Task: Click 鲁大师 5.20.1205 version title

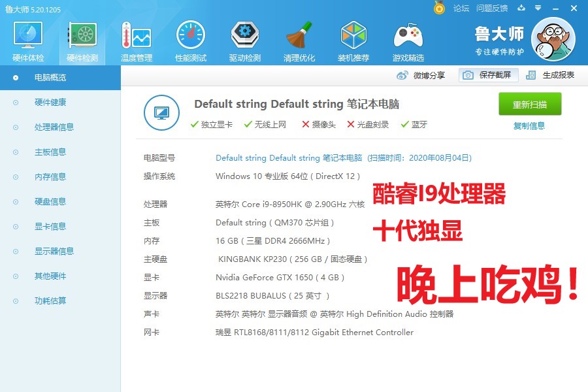Action: click(33, 9)
